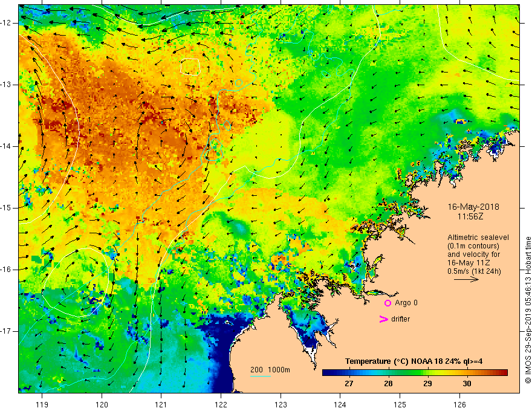Click longitude axis label 119
The image size is (532, 411).
[42, 404]
